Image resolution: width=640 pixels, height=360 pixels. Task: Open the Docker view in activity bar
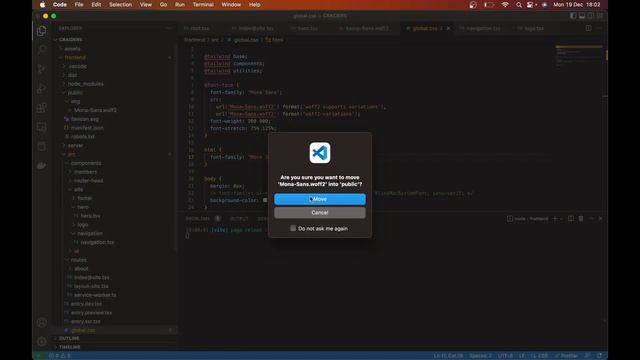(x=42, y=165)
